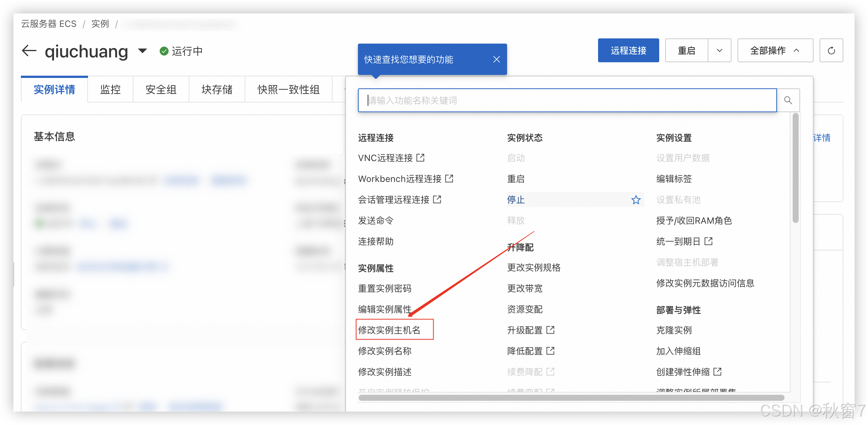Viewport: 868px width, 425px height.
Task: Click external-link icon beside Workbench远程连接
Action: [449, 179]
